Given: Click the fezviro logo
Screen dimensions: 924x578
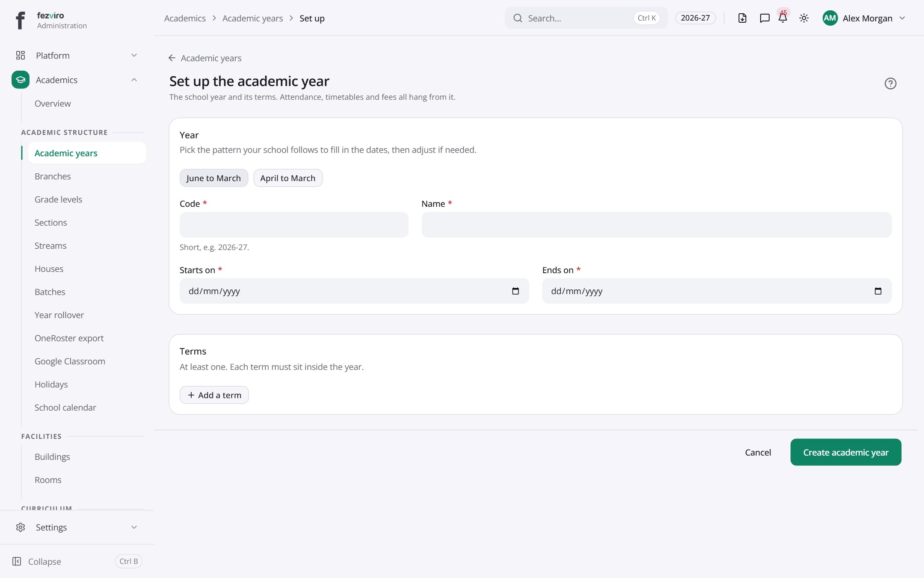Looking at the screenshot, I should pos(20,20).
